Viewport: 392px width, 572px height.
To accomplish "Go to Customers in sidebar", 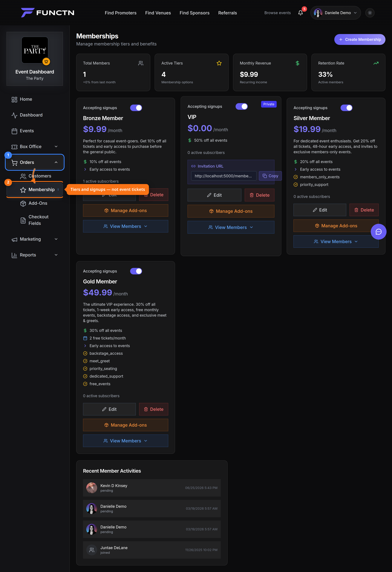I will click(40, 176).
